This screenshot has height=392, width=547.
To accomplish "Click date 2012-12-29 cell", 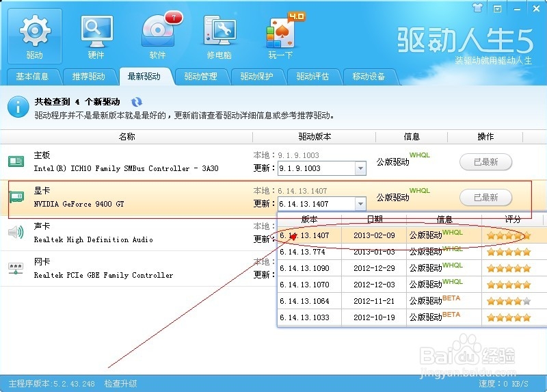I will point(374,268).
